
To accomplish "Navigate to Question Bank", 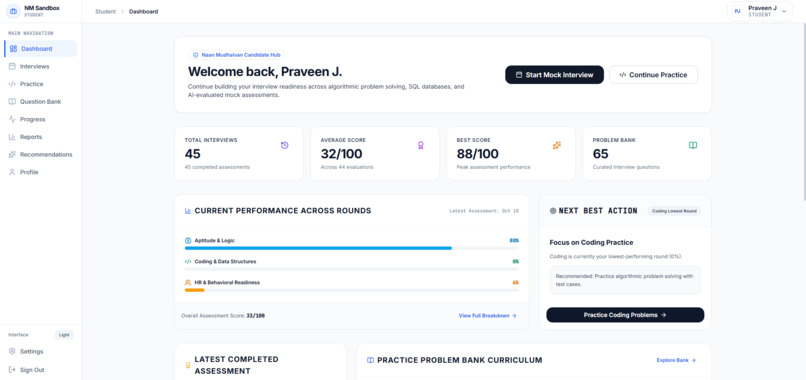I will (x=41, y=102).
